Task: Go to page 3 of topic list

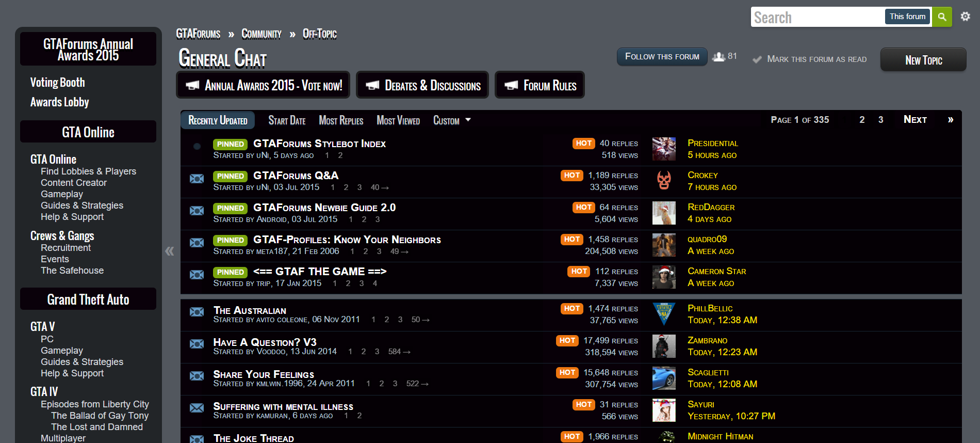Action: tap(881, 120)
